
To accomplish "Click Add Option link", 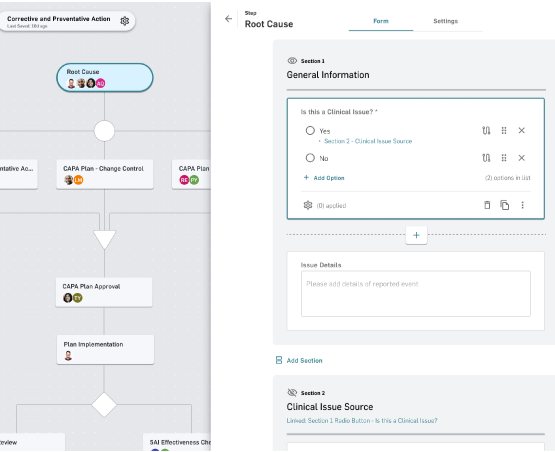I will [324, 178].
